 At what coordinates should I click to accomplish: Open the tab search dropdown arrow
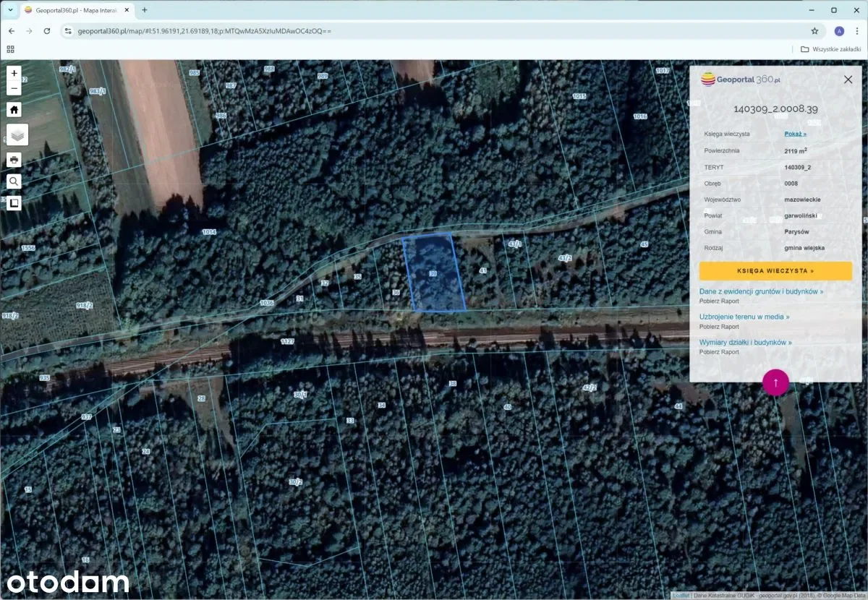pos(10,10)
